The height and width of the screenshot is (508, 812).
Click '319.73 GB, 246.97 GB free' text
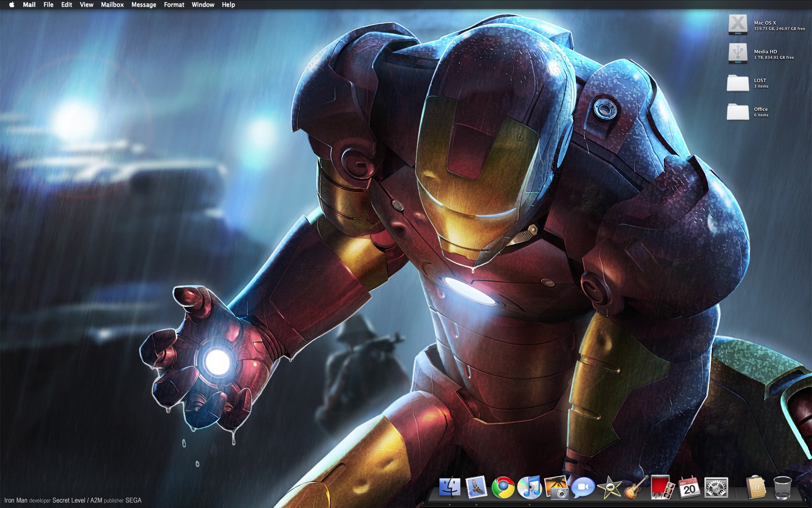(x=779, y=29)
